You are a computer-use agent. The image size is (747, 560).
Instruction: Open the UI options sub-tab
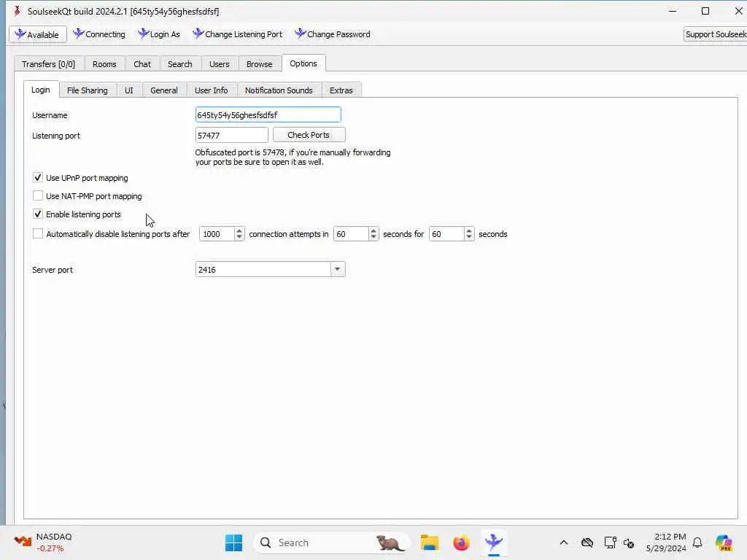(128, 90)
